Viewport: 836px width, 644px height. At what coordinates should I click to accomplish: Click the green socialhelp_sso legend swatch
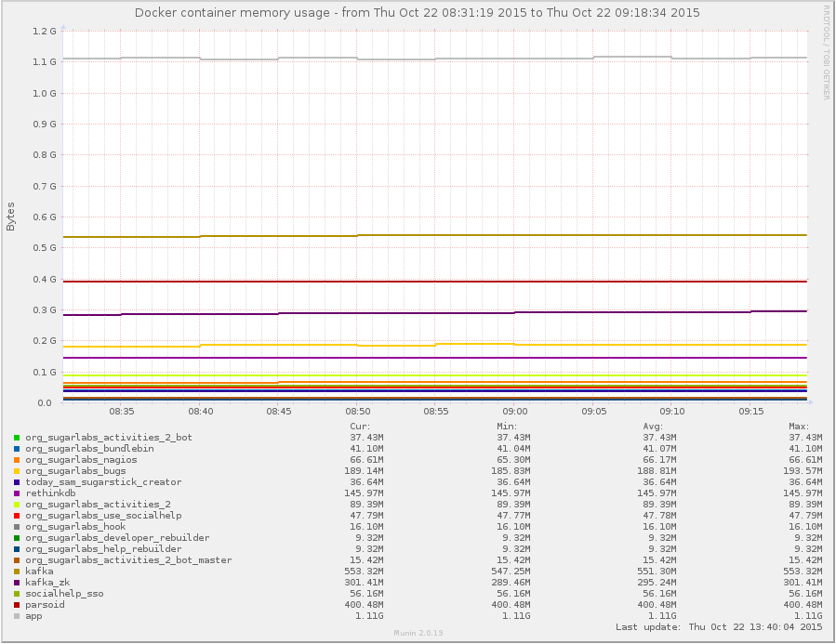[17, 594]
